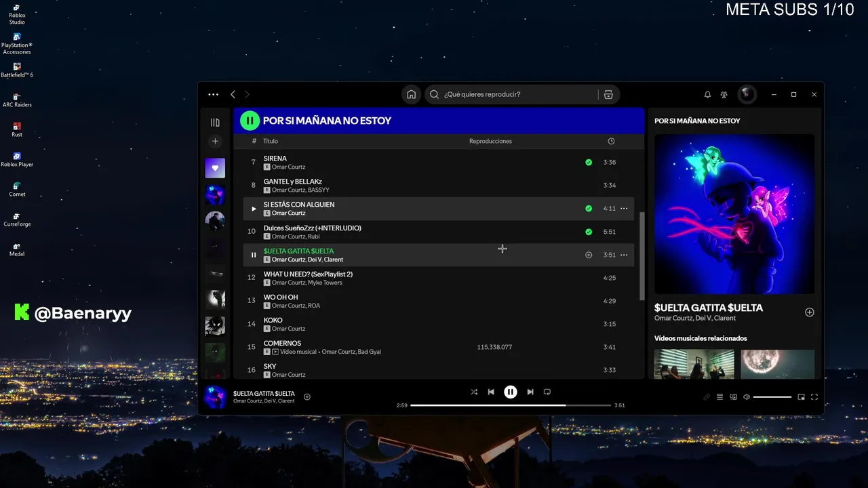The image size is (868, 488).
Task: Click the Título column header
Action: (271, 141)
